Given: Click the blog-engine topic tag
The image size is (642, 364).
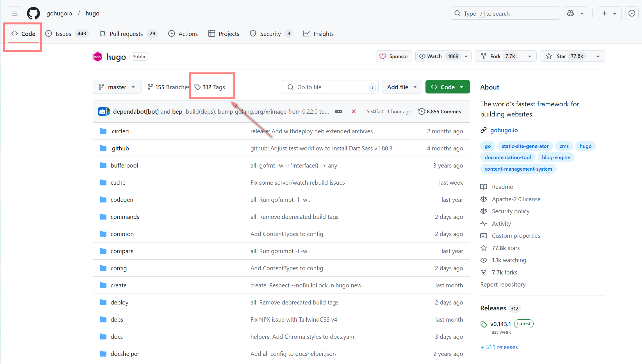Looking at the screenshot, I should [x=556, y=157].
